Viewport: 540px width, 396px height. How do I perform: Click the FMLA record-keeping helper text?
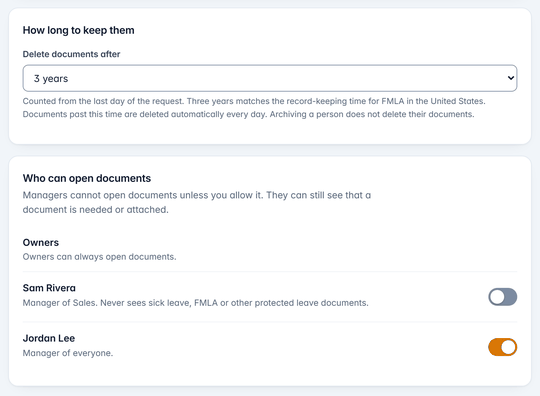pos(254,108)
